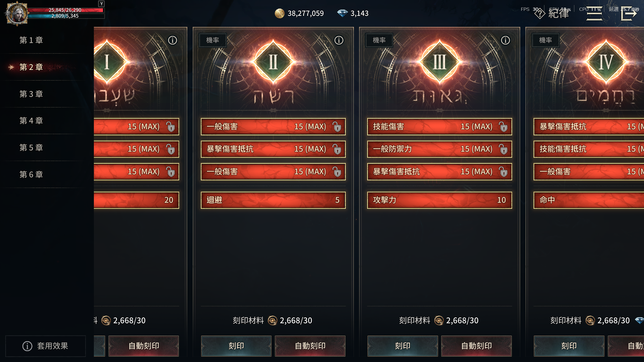Toggle lock on 一般防禦力 stat row
The width and height of the screenshot is (644, 362).
[x=503, y=149]
